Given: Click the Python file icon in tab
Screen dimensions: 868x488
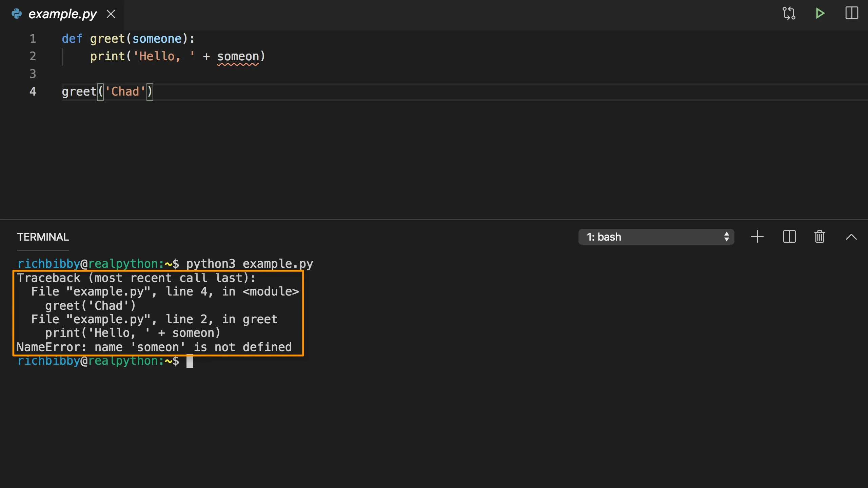Looking at the screenshot, I should click(17, 14).
